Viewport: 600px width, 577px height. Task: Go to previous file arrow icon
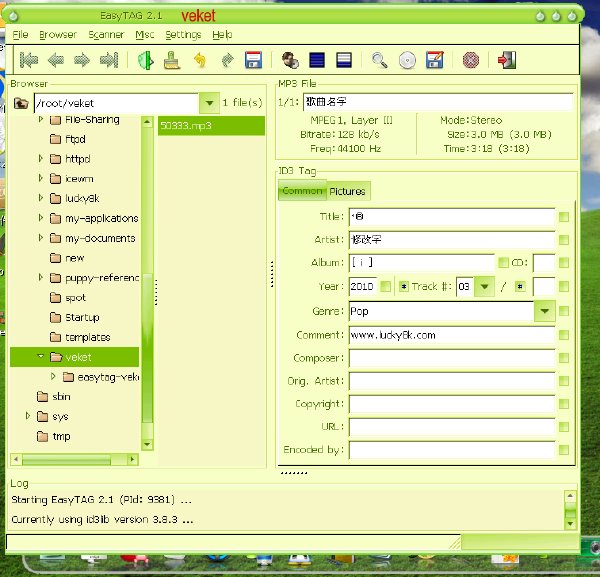[56, 60]
